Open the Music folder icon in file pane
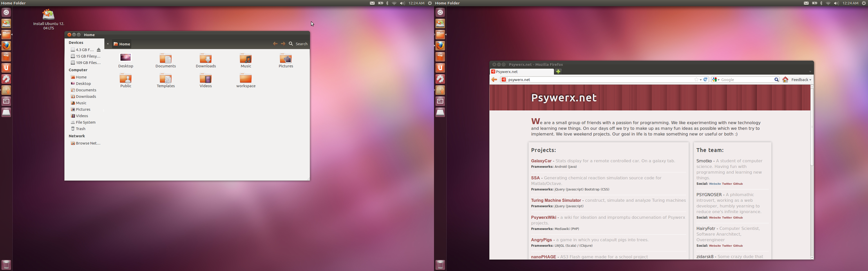Image resolution: width=868 pixels, height=271 pixels. pos(246,58)
